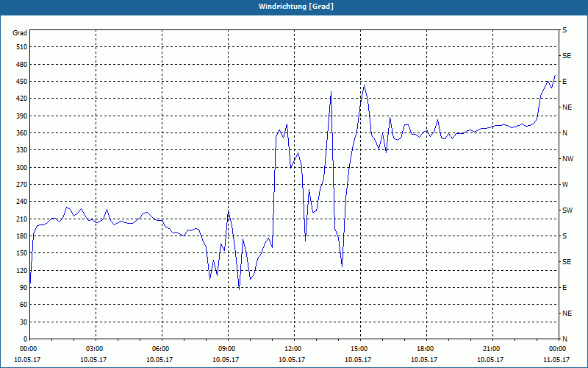Click the 'NW' compass label on right axis
The image size is (588, 368).
tap(567, 159)
